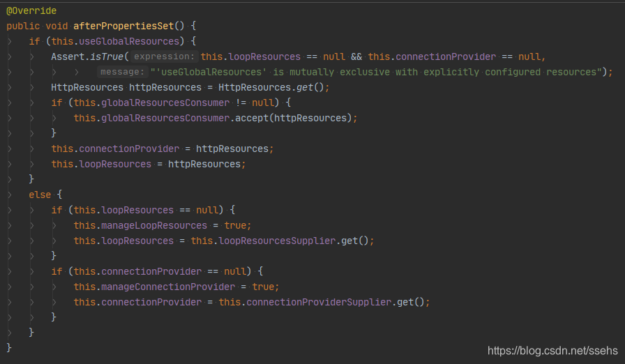Click 'globalResourcesConsumer' in the != null condition
This screenshot has width=625, height=364.
click(165, 103)
